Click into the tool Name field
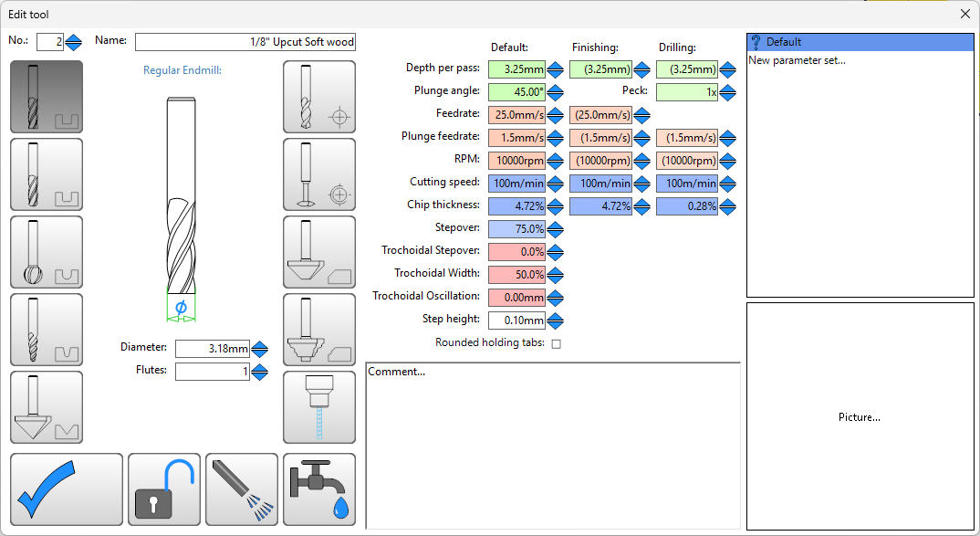The width and height of the screenshot is (980, 536). pos(245,42)
